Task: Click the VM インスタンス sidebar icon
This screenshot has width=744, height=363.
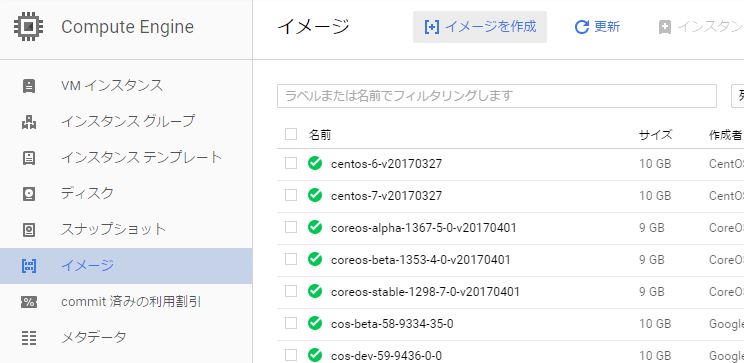Action: [29, 86]
